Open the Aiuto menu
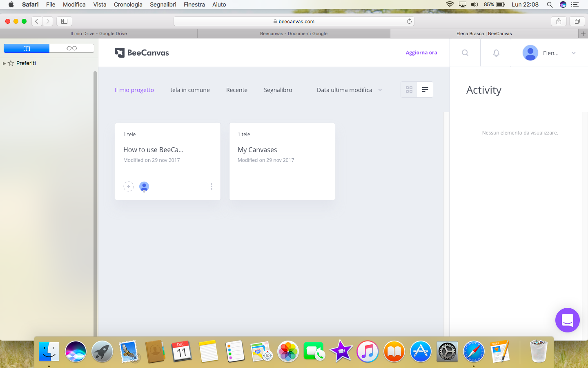 (x=219, y=4)
